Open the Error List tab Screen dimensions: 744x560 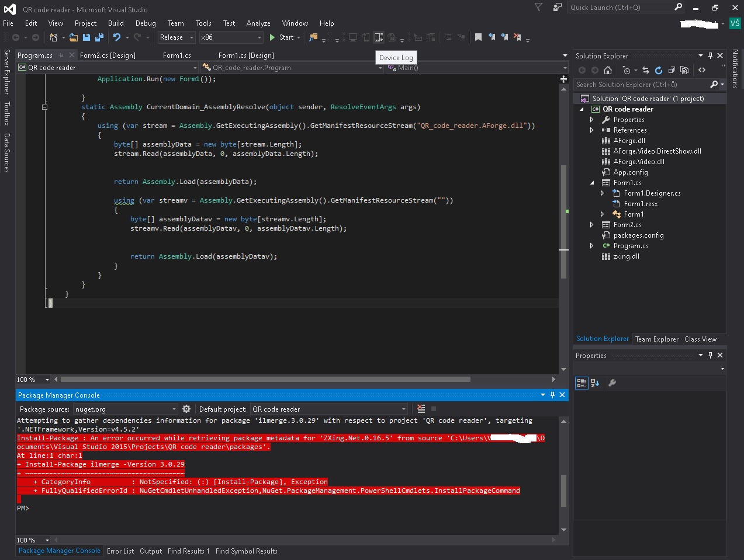point(120,551)
